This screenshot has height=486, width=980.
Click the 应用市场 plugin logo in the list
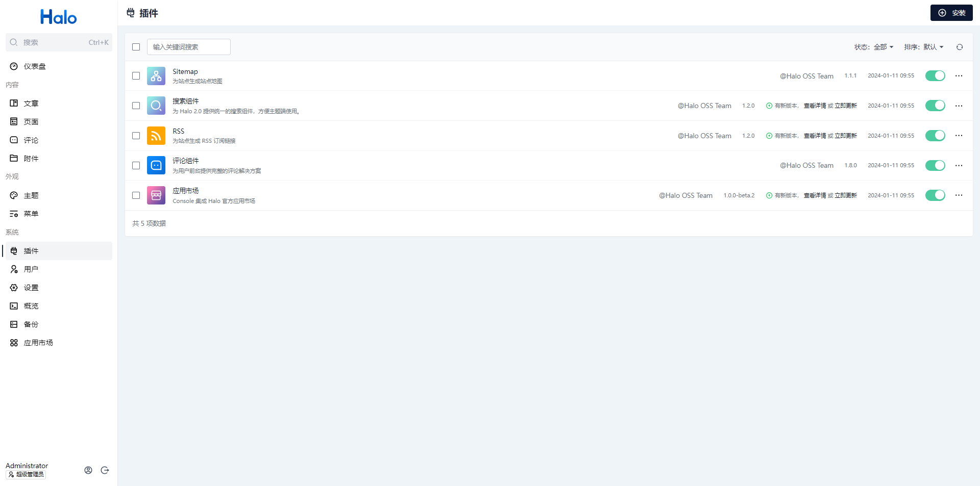tap(156, 195)
